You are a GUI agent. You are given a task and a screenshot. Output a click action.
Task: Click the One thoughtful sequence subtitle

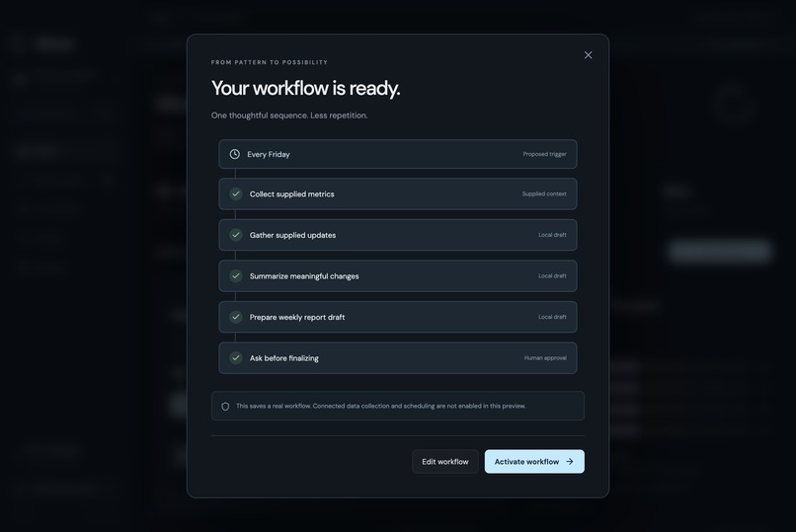coord(289,115)
